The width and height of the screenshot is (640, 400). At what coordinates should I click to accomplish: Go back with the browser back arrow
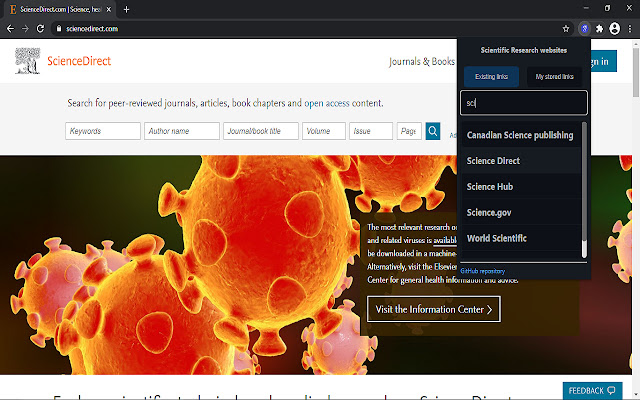click(11, 29)
